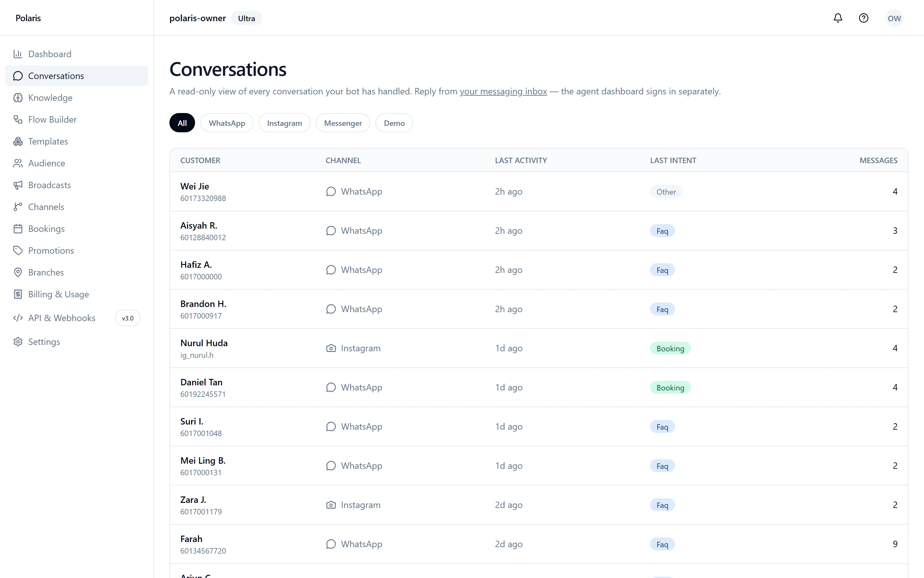Click the '2d ago' activity for Zara J.
Screen dimensions: 924x578
pyautogui.click(x=509, y=505)
